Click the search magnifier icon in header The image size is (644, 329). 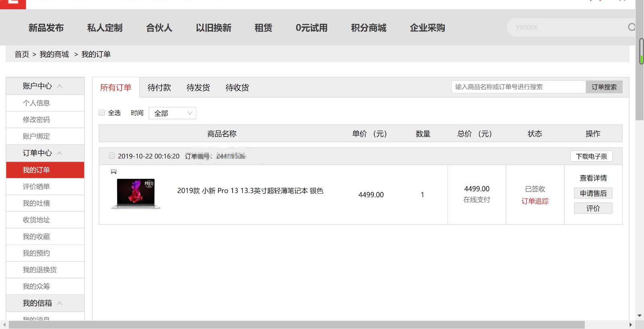[x=631, y=27]
